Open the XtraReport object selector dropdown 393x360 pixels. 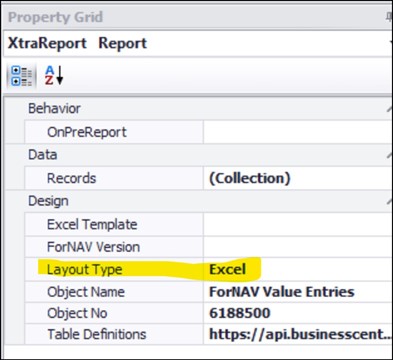[x=390, y=43]
